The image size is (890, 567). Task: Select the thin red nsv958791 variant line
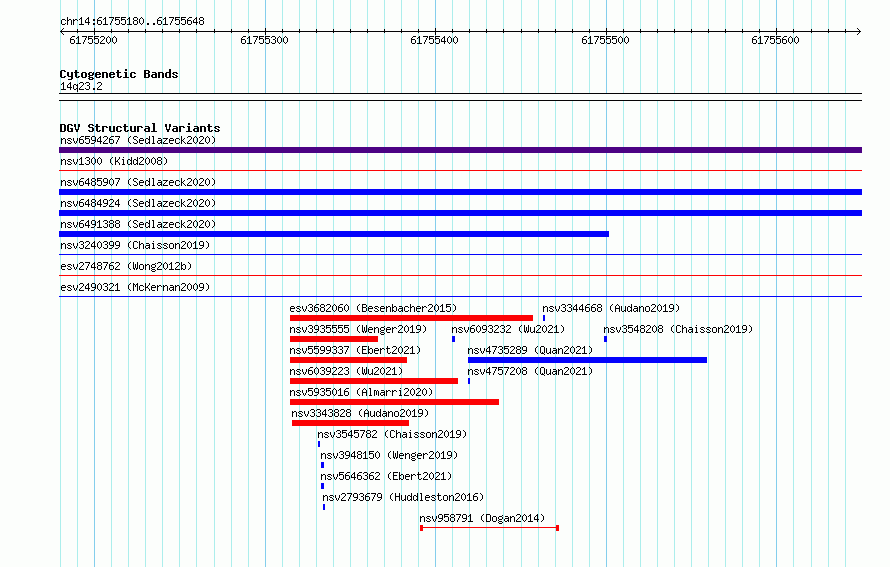coord(489,528)
